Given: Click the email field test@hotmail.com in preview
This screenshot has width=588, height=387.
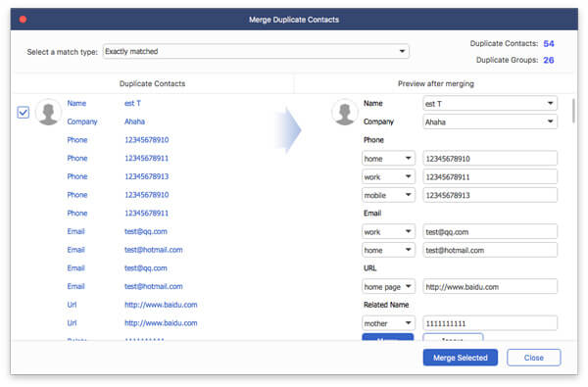Looking at the screenshot, I should point(490,250).
